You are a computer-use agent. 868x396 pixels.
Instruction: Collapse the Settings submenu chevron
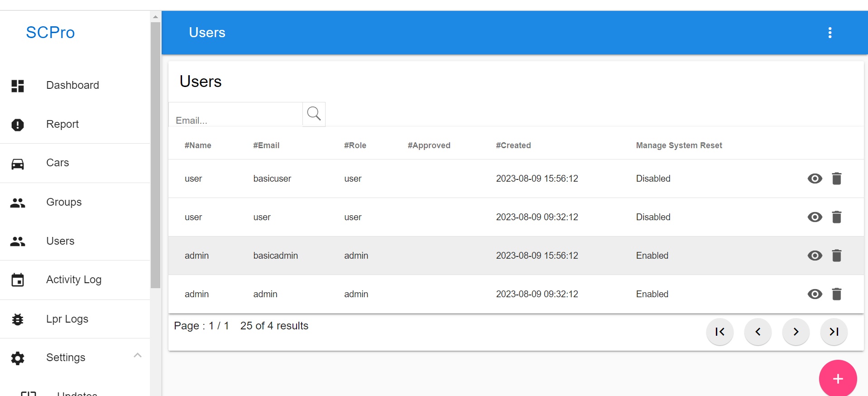[138, 355]
